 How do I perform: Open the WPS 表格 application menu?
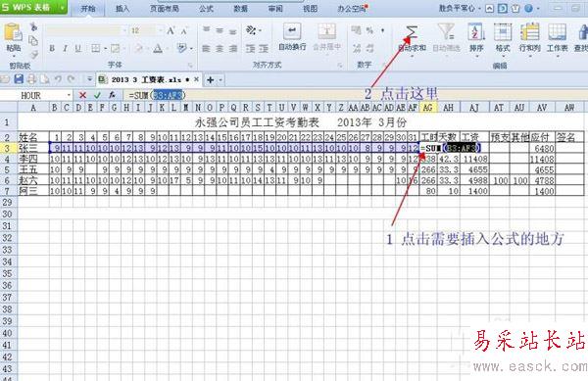coord(33,7)
